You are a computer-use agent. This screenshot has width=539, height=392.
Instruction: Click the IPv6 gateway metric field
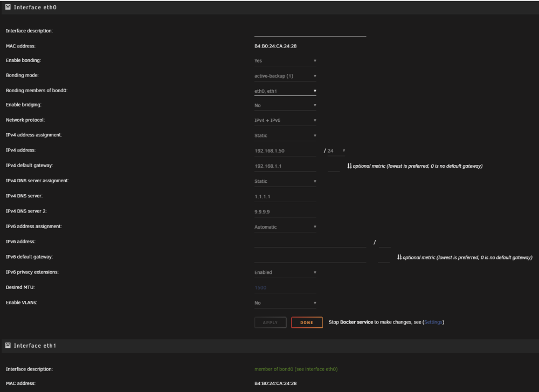click(x=384, y=258)
